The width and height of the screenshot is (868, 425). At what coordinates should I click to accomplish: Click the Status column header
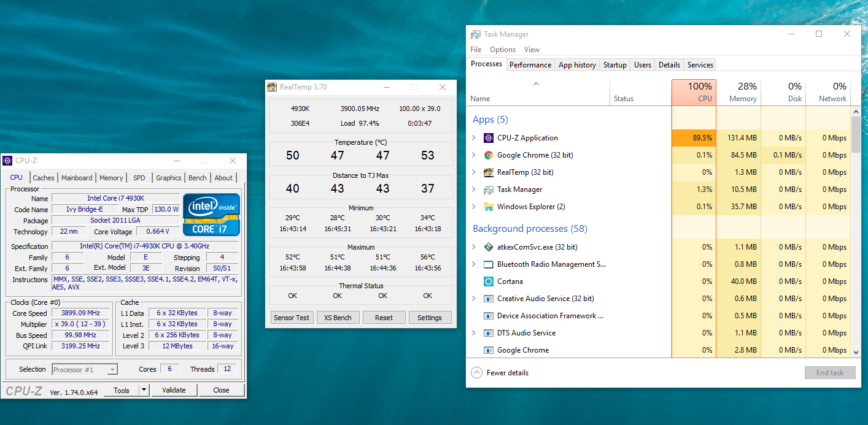(x=641, y=92)
